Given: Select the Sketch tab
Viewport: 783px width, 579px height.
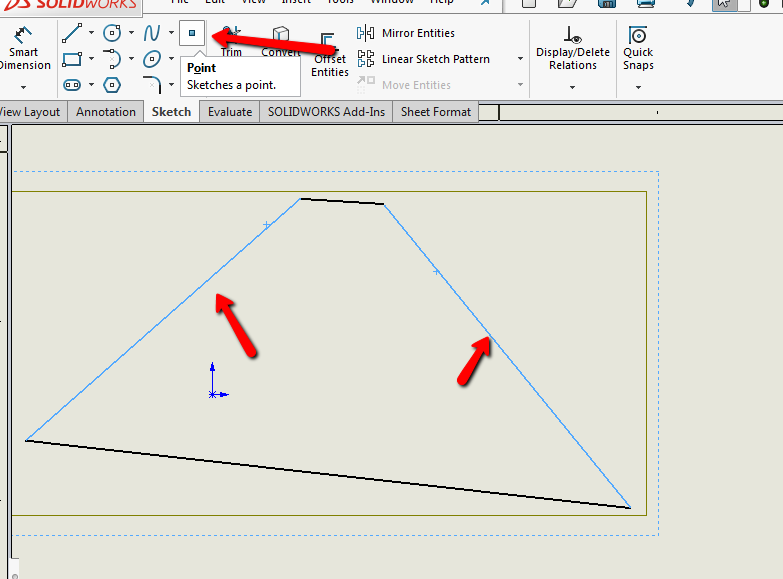Looking at the screenshot, I should [x=171, y=111].
